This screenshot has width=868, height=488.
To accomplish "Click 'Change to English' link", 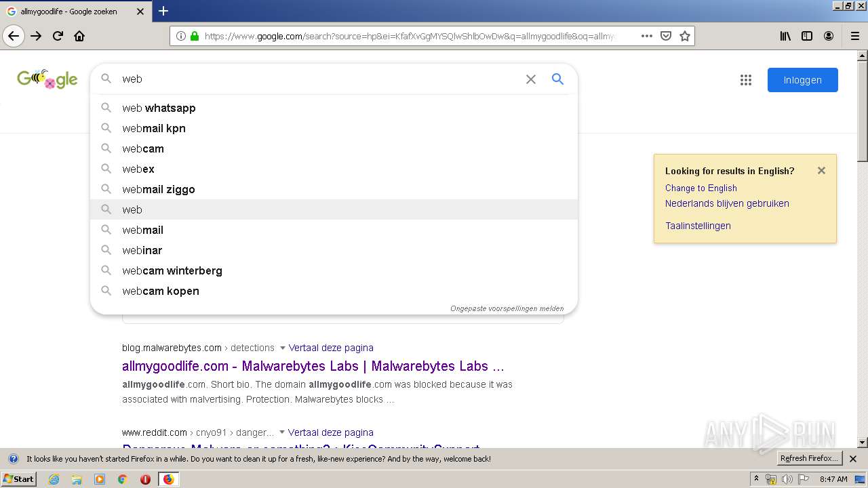I will coord(701,188).
